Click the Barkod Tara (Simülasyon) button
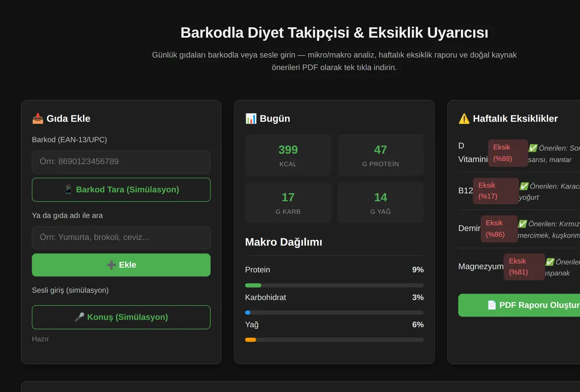Screen dimensions: 580x392 tap(121, 189)
